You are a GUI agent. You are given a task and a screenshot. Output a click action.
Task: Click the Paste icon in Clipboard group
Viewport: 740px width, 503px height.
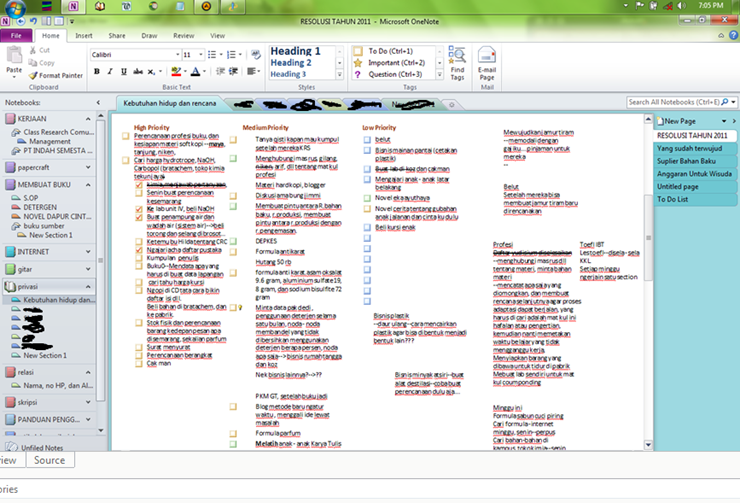pyautogui.click(x=14, y=56)
